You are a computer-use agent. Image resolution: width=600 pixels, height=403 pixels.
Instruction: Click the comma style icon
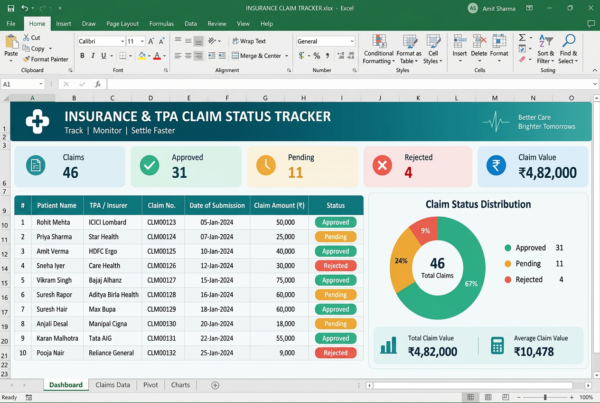[x=328, y=56]
